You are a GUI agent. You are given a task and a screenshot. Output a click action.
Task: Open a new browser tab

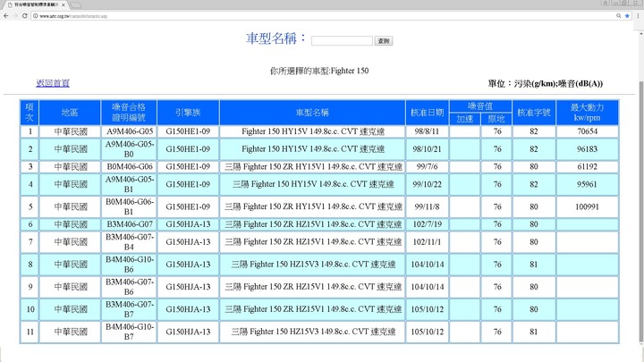[x=75, y=5]
